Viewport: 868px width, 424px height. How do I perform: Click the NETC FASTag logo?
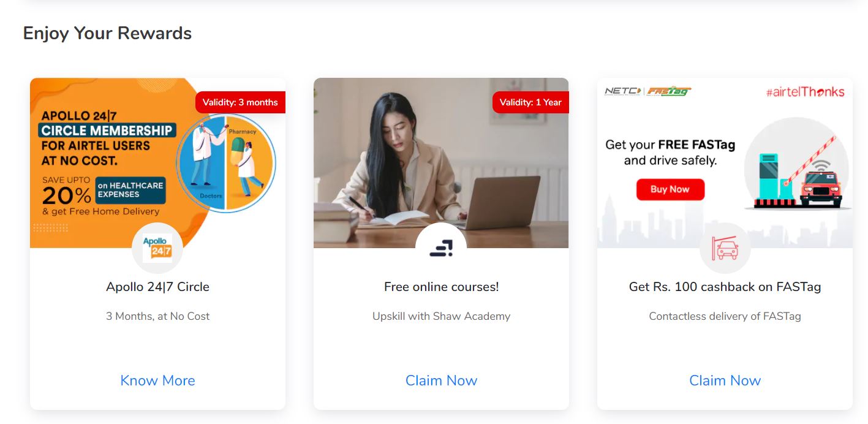[x=647, y=91]
